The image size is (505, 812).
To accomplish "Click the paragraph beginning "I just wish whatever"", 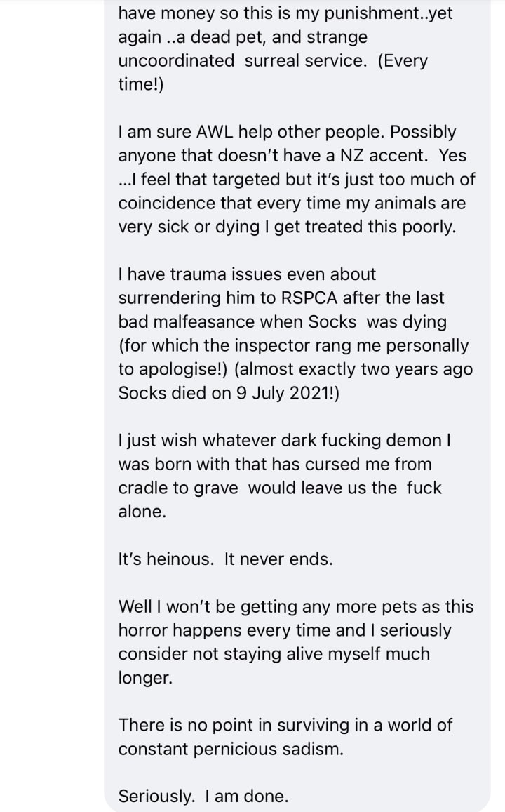I will [x=284, y=476].
